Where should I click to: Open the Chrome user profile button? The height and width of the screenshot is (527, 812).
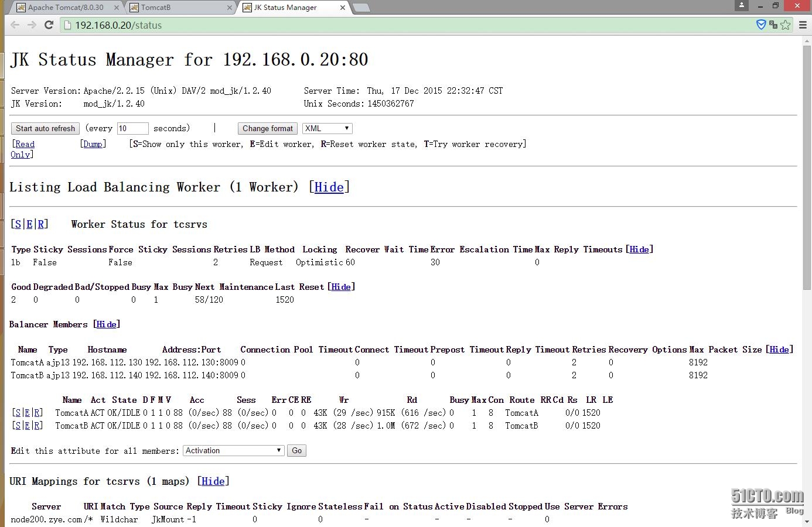point(742,5)
